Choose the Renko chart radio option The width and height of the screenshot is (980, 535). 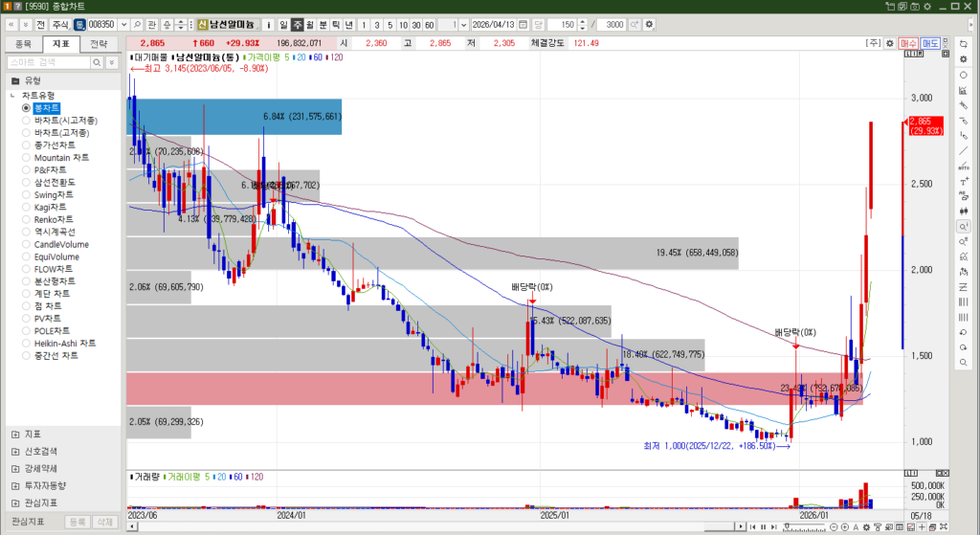26,219
